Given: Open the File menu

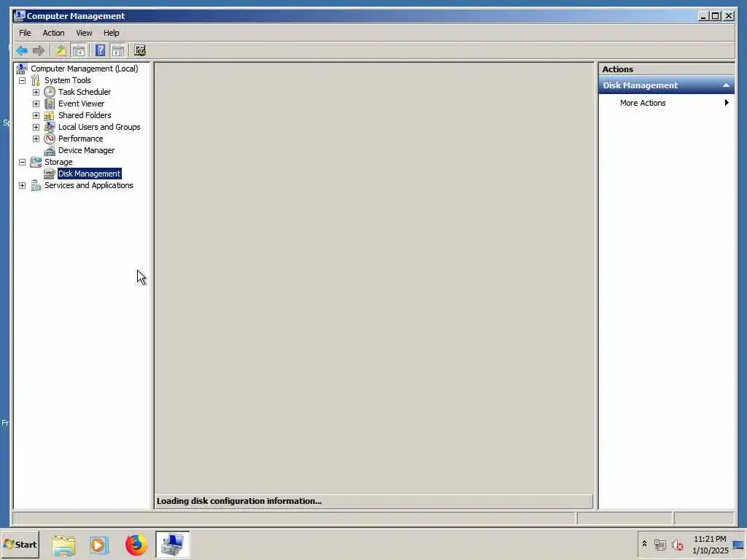Looking at the screenshot, I should (25, 33).
